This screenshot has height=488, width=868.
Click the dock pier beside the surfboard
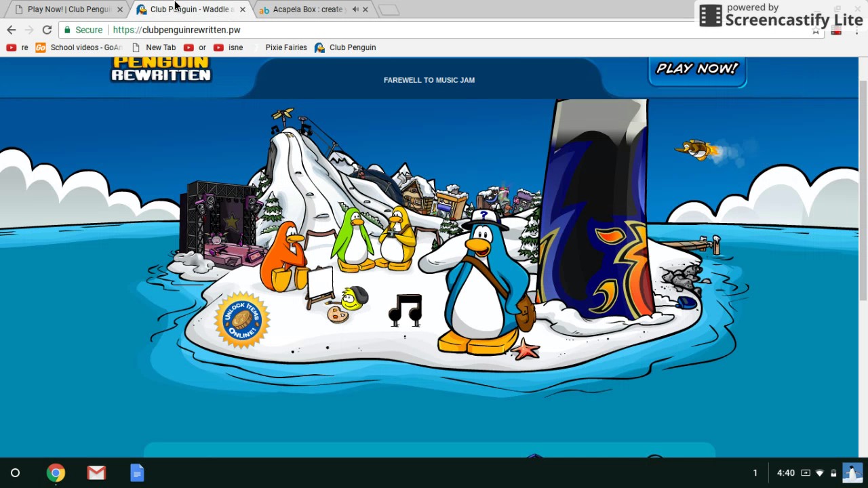coord(692,244)
